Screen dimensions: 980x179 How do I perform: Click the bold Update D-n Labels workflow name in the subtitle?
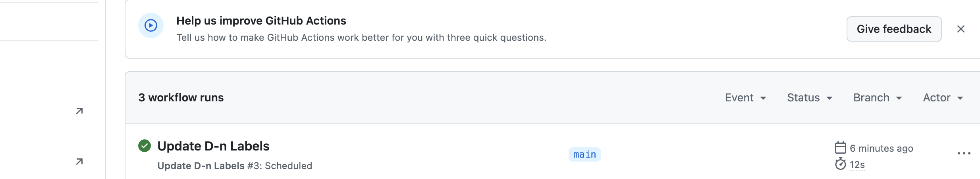point(201,166)
